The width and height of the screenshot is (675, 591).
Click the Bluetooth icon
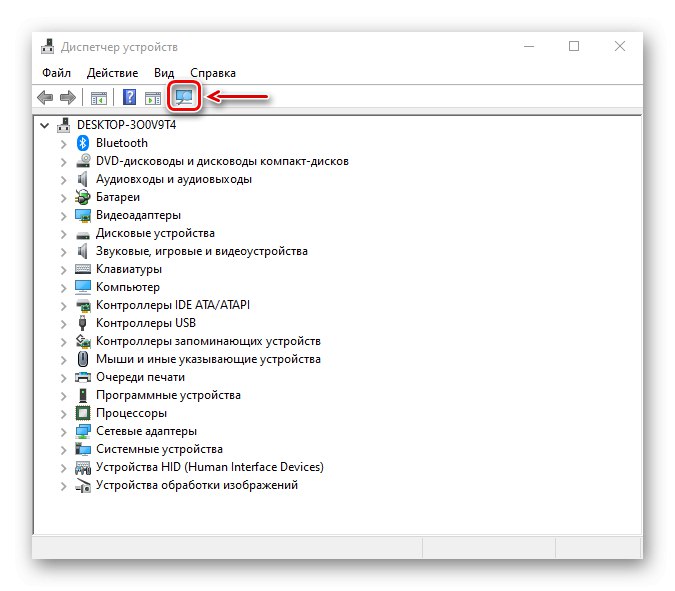(x=83, y=143)
